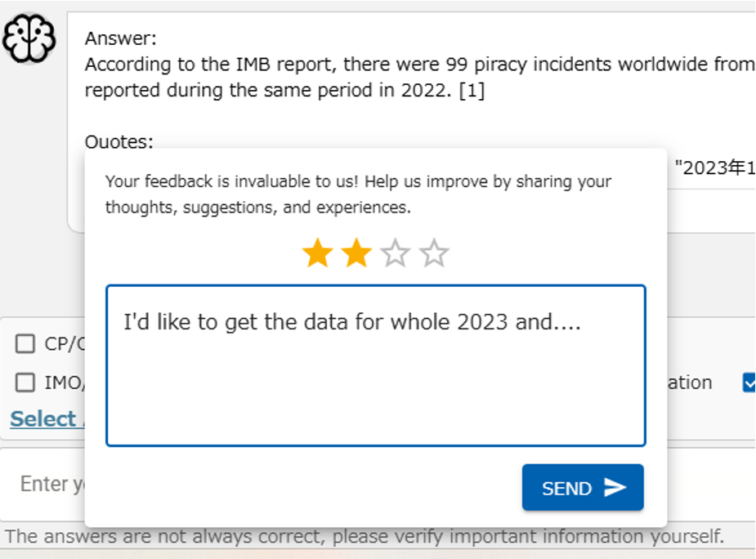Open the underlined "Select A" link
The height and width of the screenshot is (559, 756).
[x=43, y=419]
